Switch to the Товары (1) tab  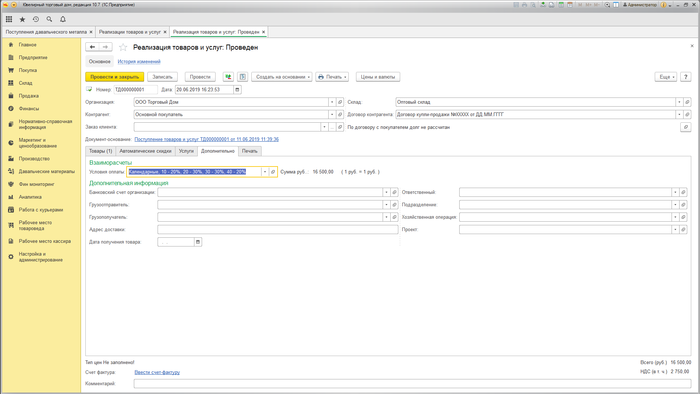tap(100, 151)
